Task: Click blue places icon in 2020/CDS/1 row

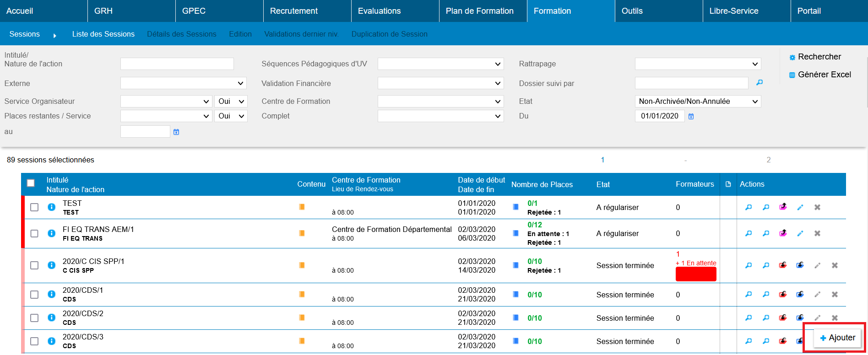Action: point(515,295)
